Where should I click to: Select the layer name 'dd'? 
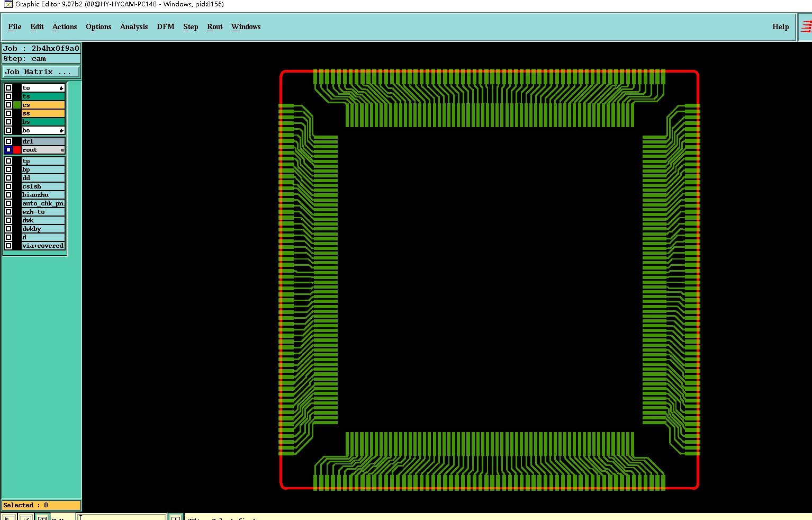(x=43, y=178)
